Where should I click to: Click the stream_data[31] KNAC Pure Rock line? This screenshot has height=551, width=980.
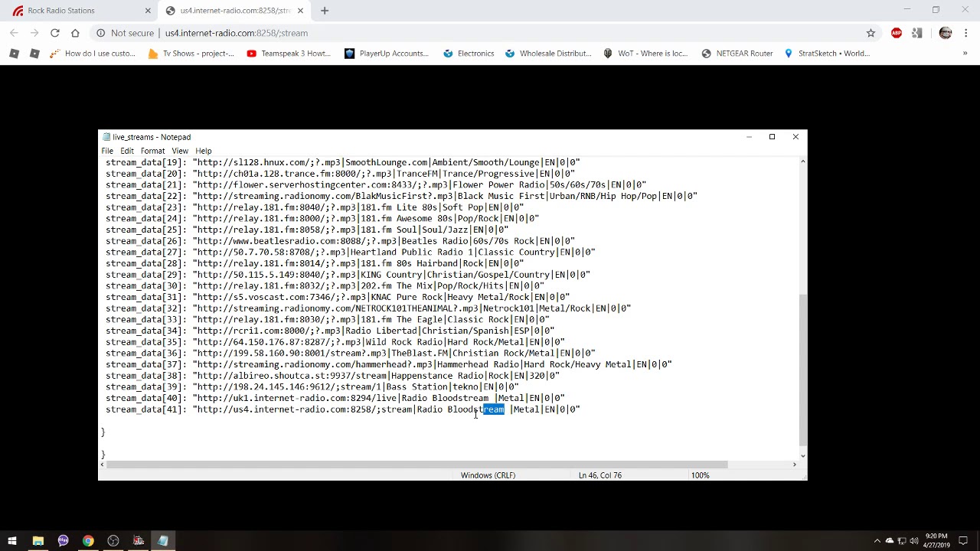point(338,297)
